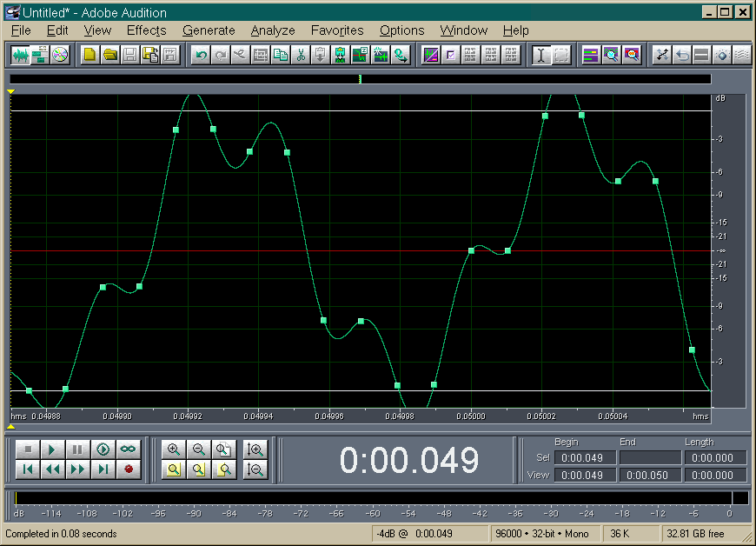Zoom to the right edge of selection
This screenshot has height=546, width=756.
pyautogui.click(x=223, y=469)
